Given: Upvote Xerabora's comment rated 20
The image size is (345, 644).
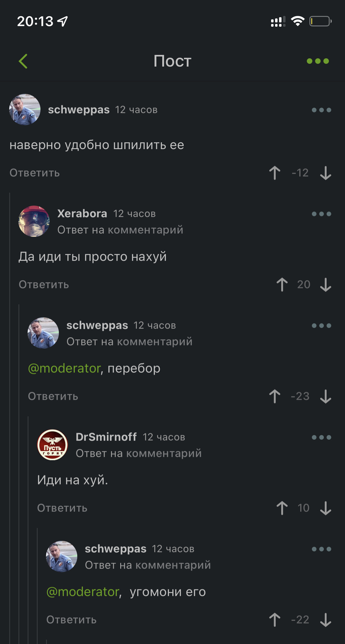Looking at the screenshot, I should pos(282,285).
